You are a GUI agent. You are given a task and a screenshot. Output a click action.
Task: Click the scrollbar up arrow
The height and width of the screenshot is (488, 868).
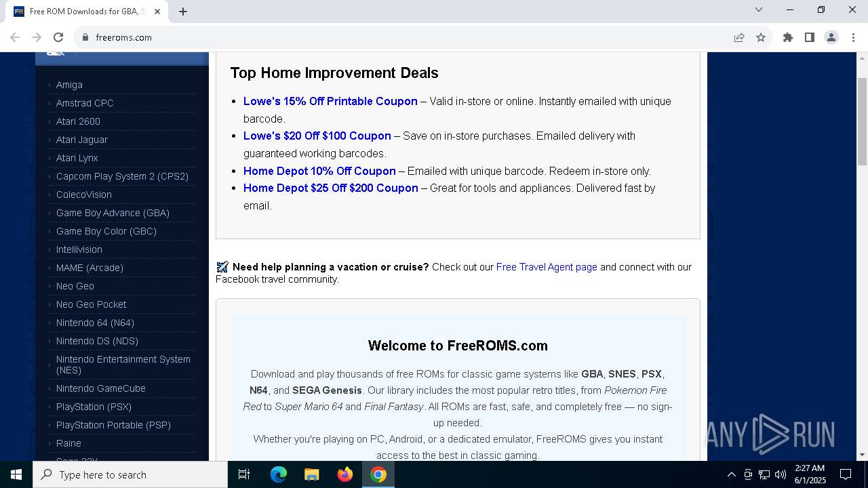click(862, 58)
